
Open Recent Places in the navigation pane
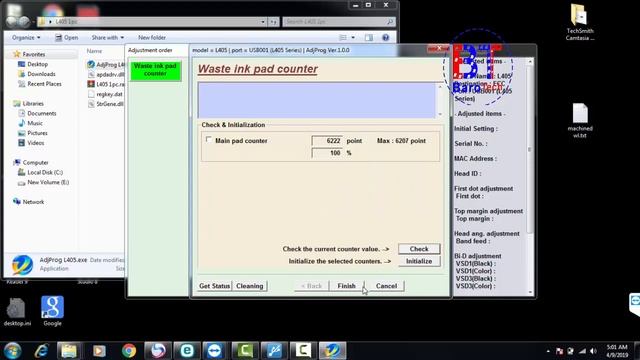(44, 84)
